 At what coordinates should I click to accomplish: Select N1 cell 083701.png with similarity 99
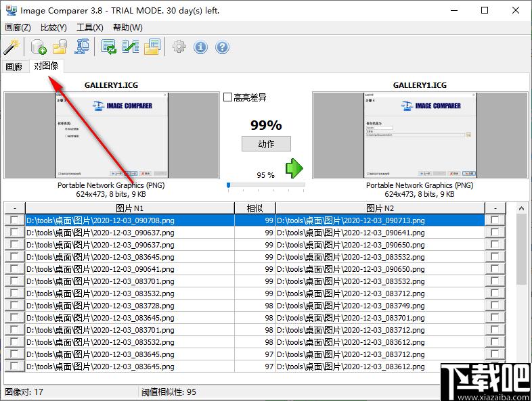coord(129,281)
